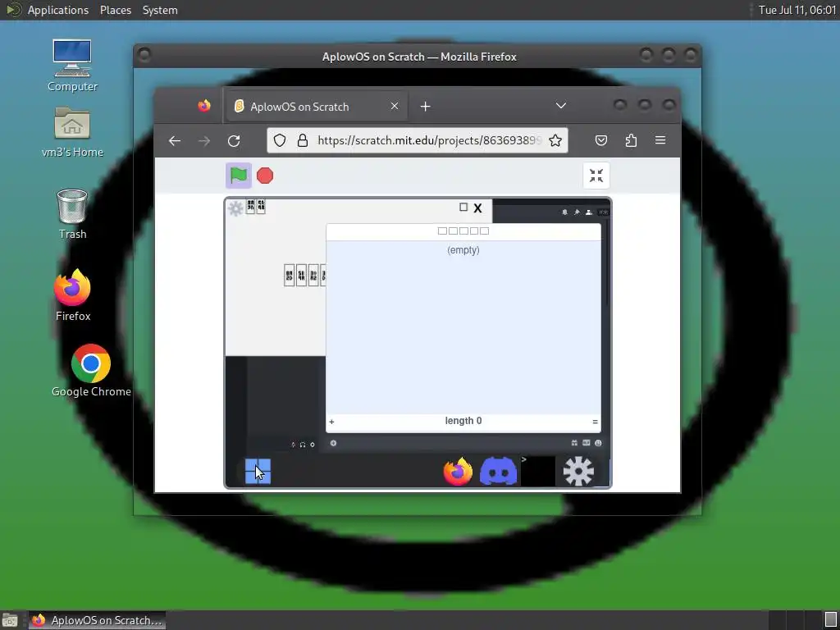Image resolution: width=840 pixels, height=630 pixels.
Task: Open the terminal from the AplowOS taskbar
Action: tap(537, 472)
